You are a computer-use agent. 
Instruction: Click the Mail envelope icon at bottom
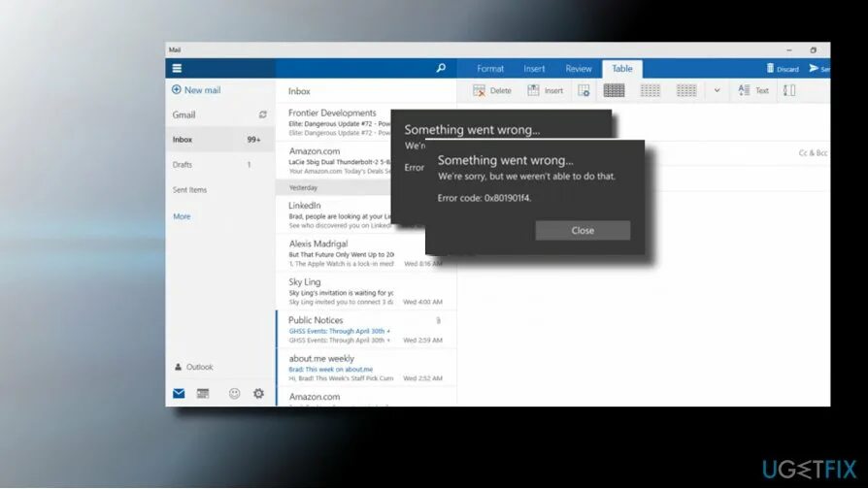[179, 393]
